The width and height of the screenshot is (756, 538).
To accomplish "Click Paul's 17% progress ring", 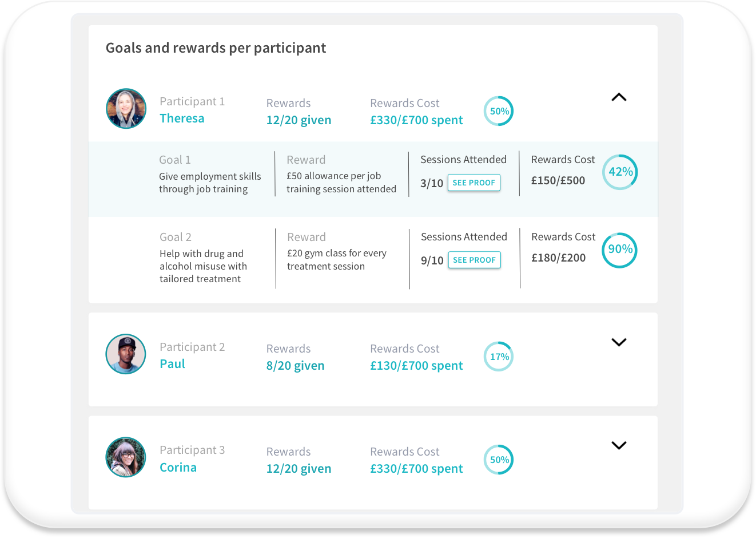I will point(499,357).
